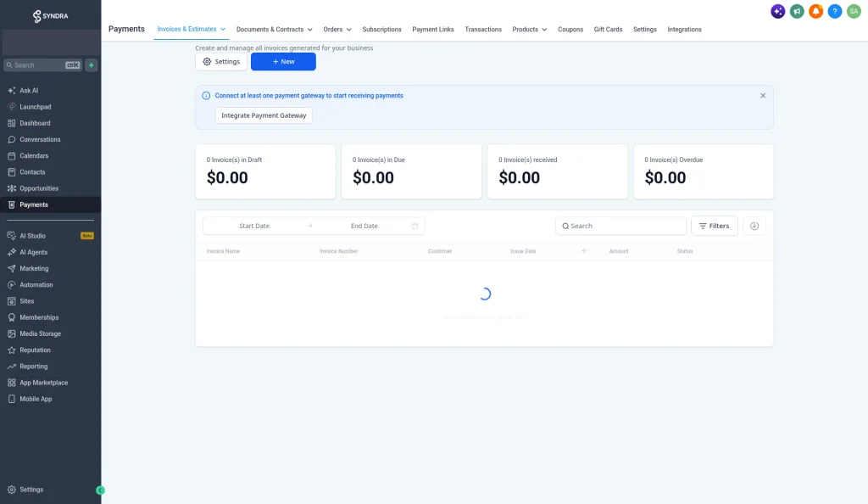Click the Syndra logo

(x=50, y=16)
